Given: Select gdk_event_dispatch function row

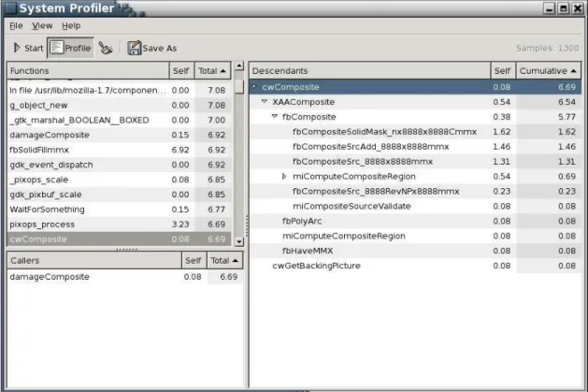Looking at the screenshot, I should click(120, 165).
